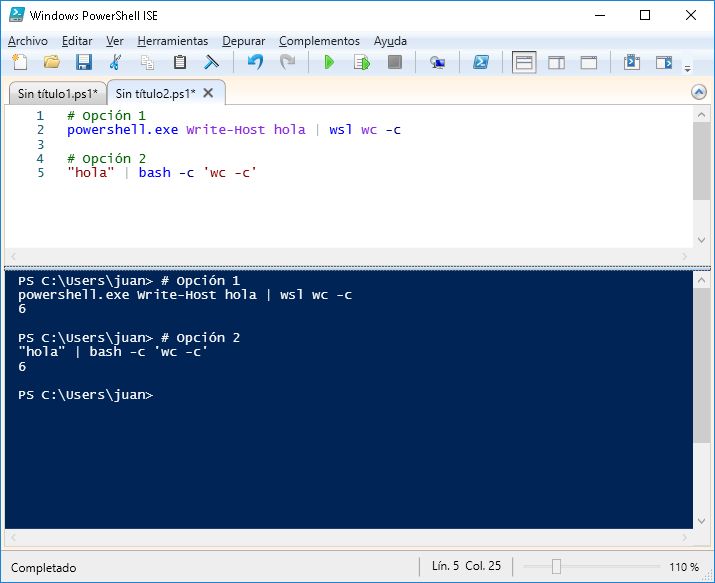Stop operation square icon
The height and width of the screenshot is (583, 715).
(394, 62)
